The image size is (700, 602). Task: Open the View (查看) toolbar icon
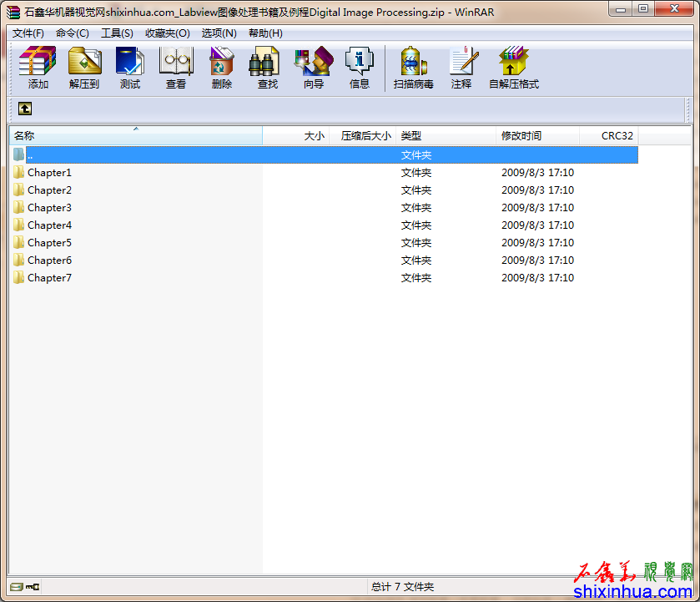pos(175,68)
